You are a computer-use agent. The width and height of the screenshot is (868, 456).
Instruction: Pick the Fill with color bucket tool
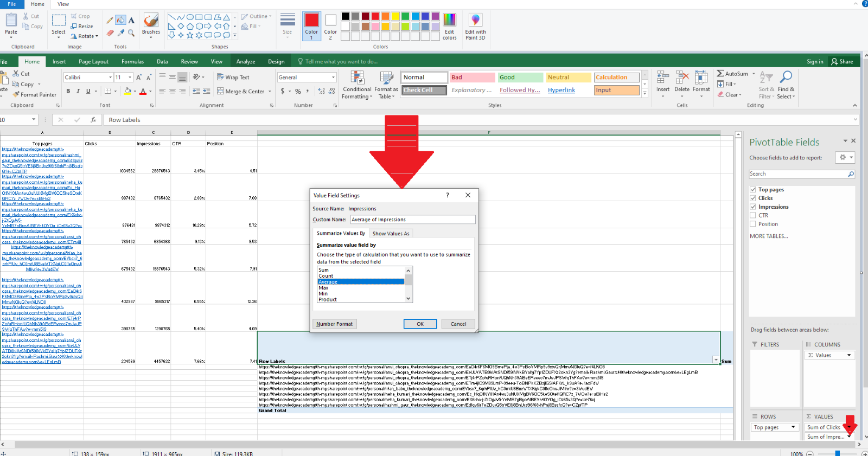tap(120, 20)
